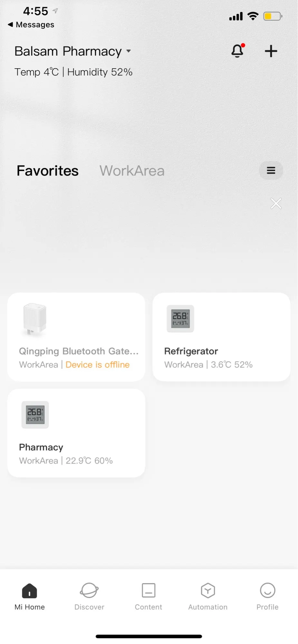Screen dimensions: 298x644
Task: Open the notifications bell
Action: point(238,51)
